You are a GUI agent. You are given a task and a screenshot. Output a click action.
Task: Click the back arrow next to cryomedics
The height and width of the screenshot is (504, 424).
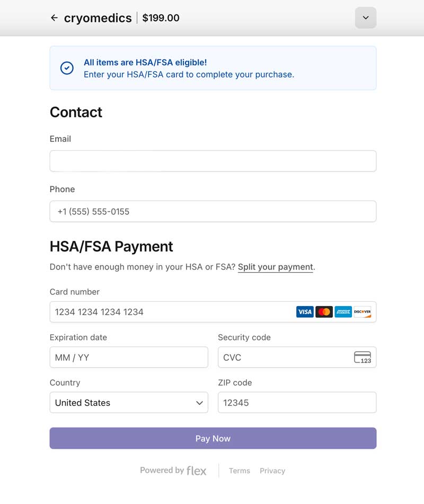tap(54, 18)
